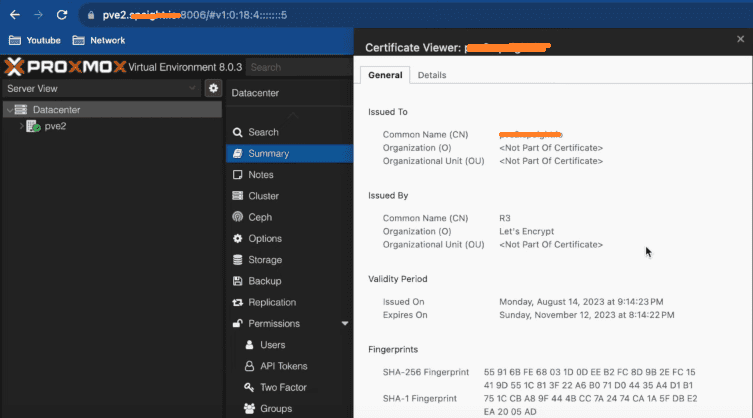Click the Fingerprints heading

(393, 349)
